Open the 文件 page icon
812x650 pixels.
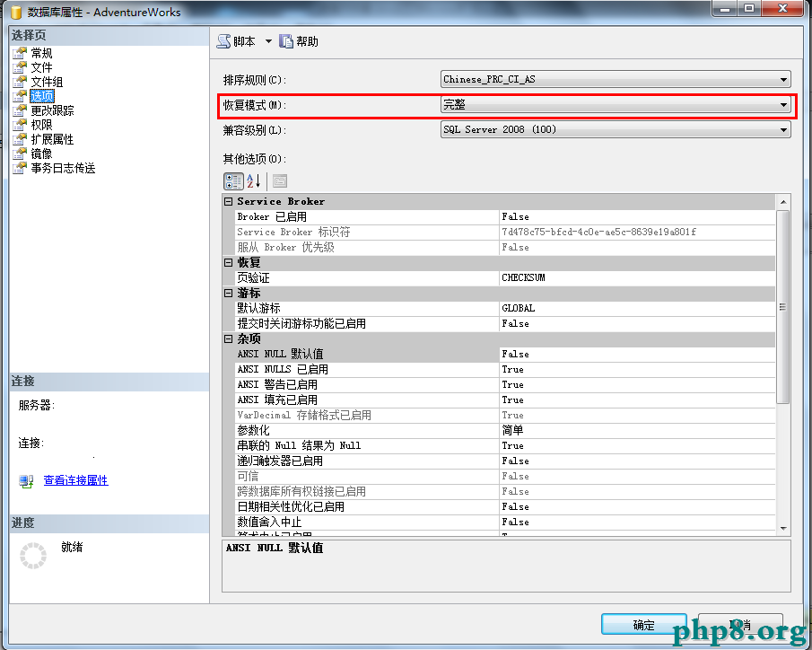point(20,67)
